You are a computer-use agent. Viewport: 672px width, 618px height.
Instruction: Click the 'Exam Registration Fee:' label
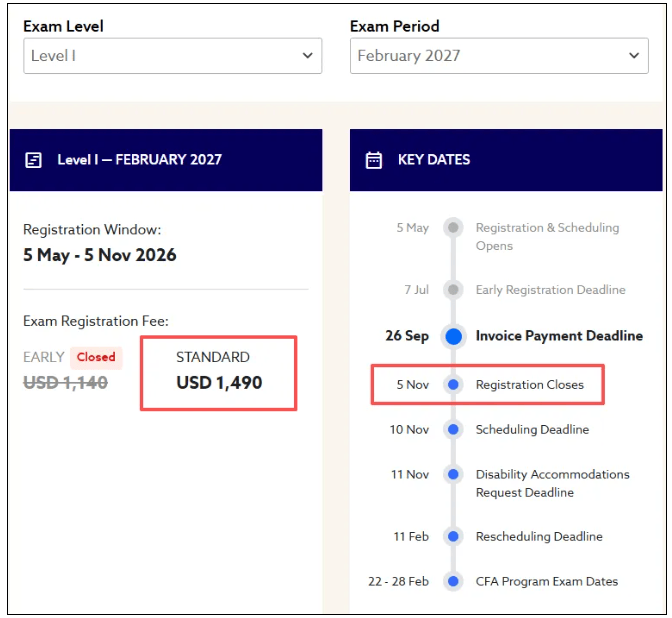(x=96, y=321)
